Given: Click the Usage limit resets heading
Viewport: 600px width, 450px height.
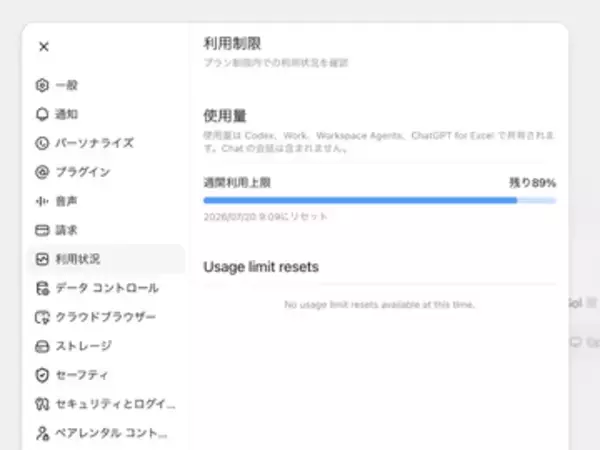Looking at the screenshot, I should tap(261, 267).
